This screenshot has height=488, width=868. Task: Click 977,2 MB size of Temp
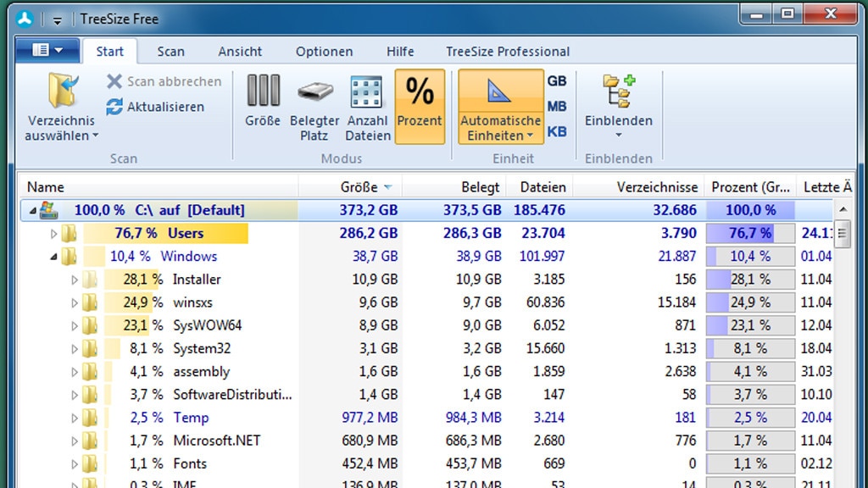pos(370,418)
